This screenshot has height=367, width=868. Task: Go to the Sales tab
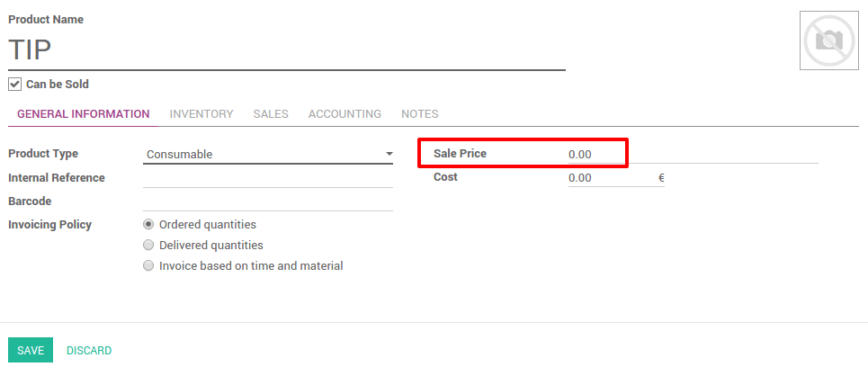(271, 114)
